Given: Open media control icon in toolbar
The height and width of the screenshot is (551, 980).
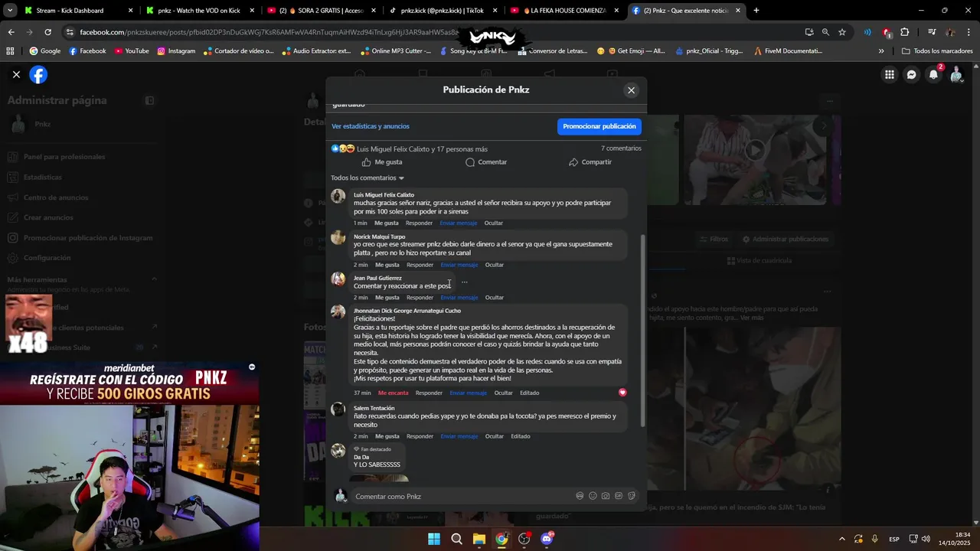Looking at the screenshot, I should pyautogui.click(x=931, y=32).
